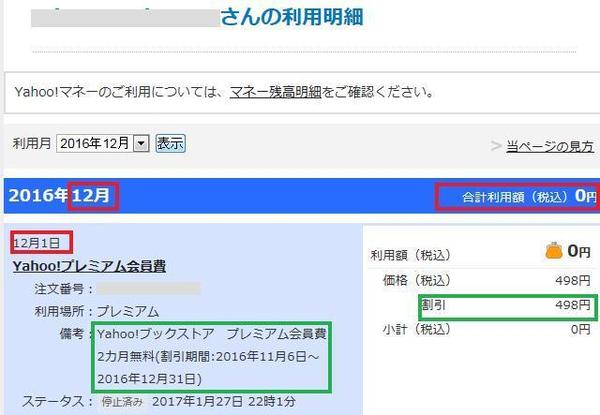Viewport: 600px width, 415px height.
Task: Click the 12月1日 date entry
Action: [37, 242]
